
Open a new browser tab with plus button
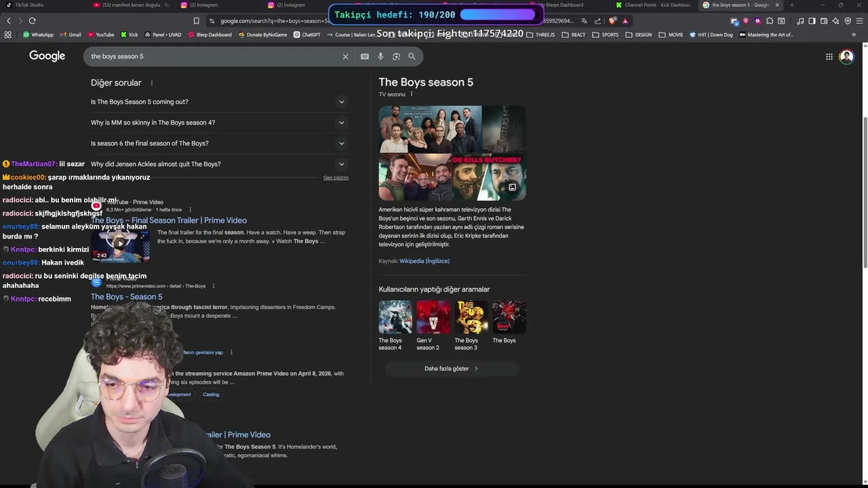[791, 5]
